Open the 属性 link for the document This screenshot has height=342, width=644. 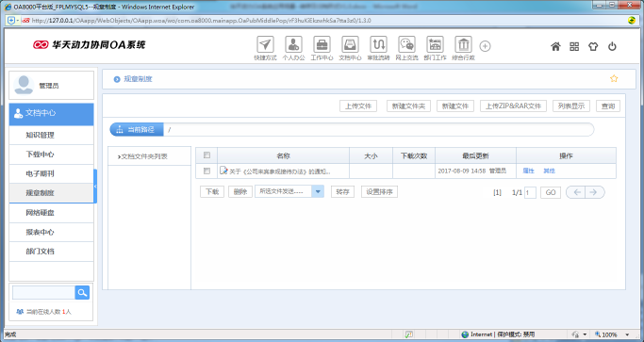coord(528,171)
